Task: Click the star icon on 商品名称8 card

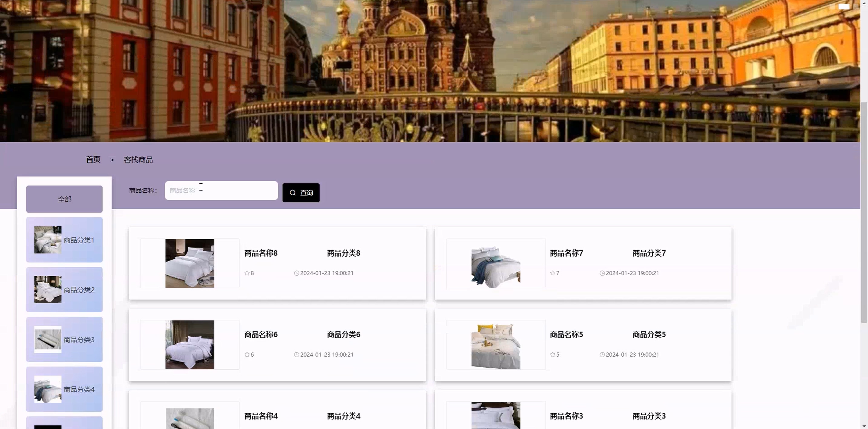Action: pos(247,273)
